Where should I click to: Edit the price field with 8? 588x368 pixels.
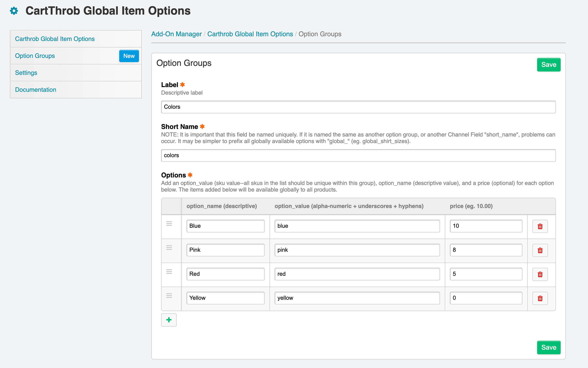coord(486,250)
